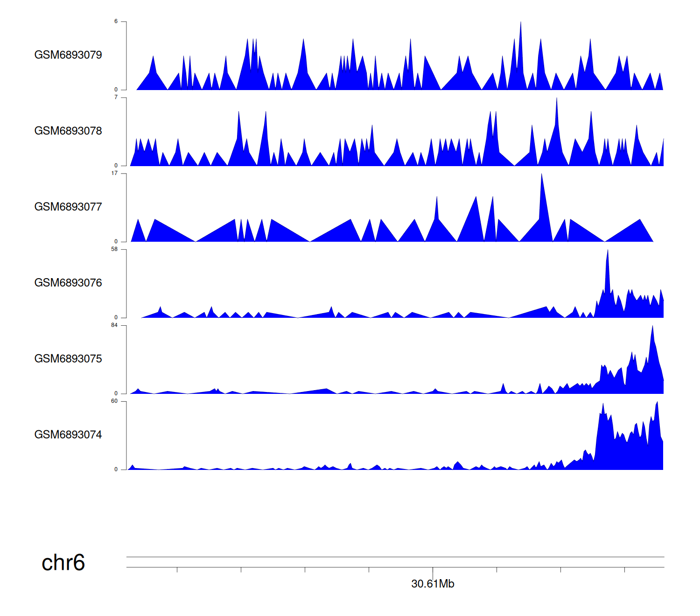Click the 30.61Mb position label
Screen dimensions: 700x616
[433, 584]
